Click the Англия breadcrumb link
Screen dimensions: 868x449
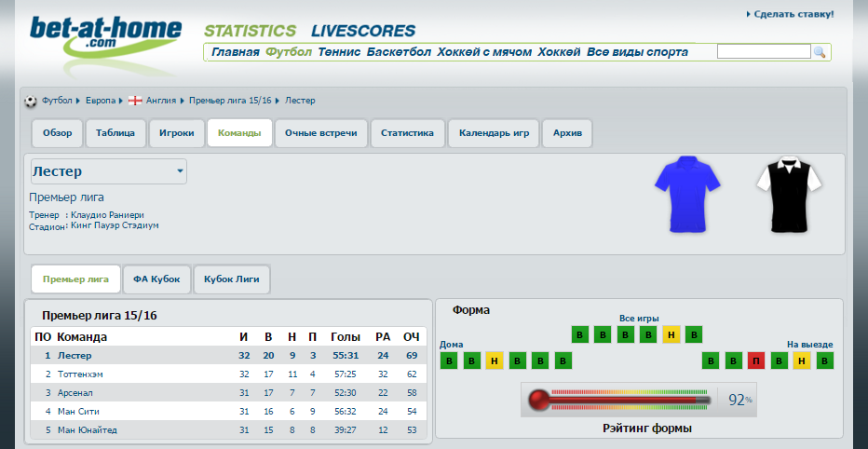pos(161,101)
